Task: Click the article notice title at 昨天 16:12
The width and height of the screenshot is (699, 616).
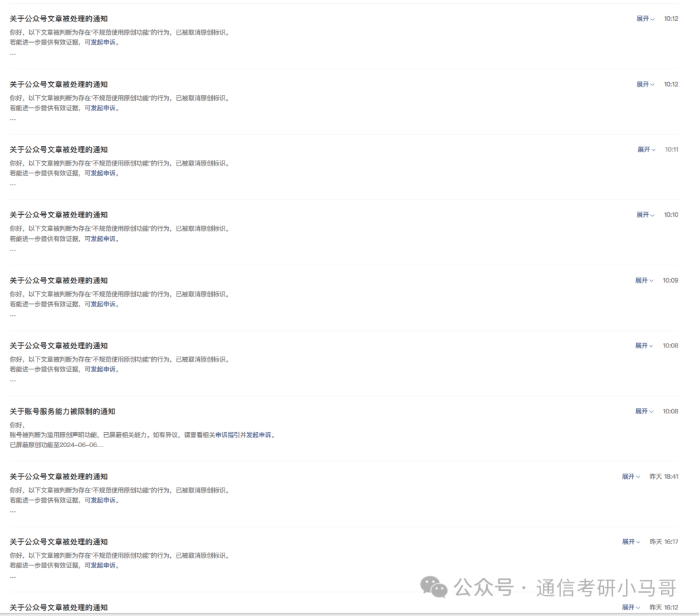Action: tap(58, 608)
